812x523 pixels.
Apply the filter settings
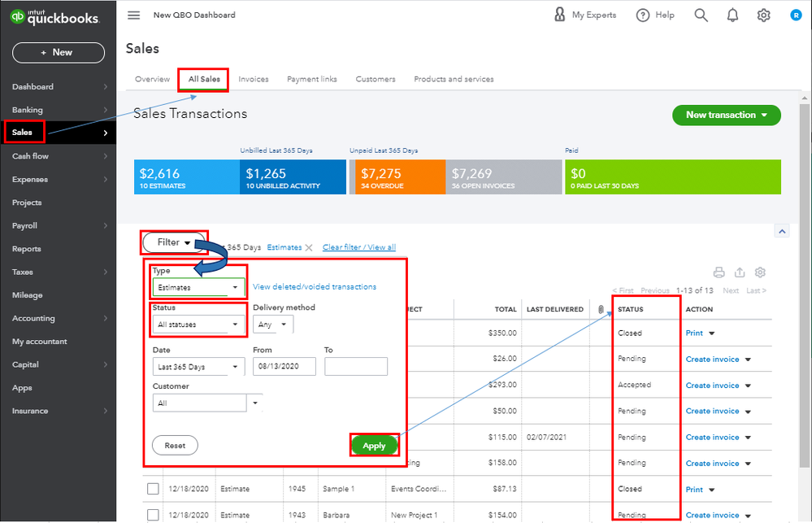point(374,445)
